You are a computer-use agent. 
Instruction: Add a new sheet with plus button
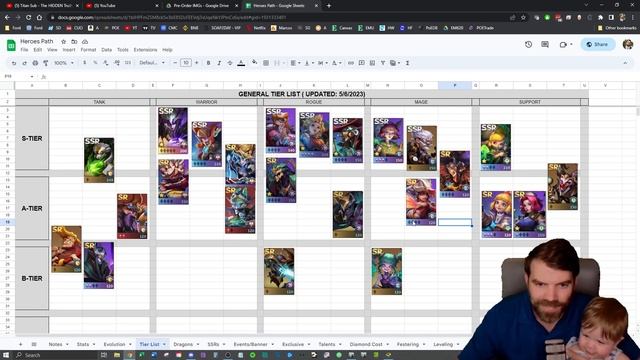pyautogui.click(x=20, y=344)
